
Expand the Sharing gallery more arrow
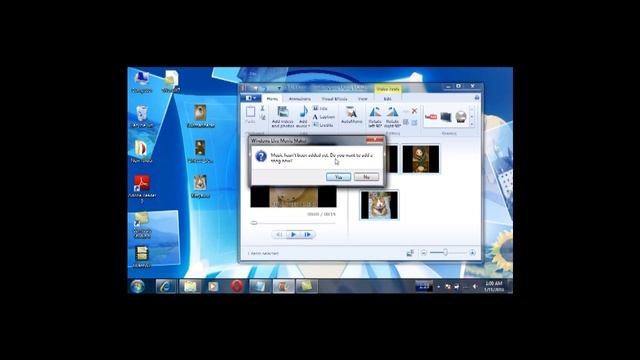[x=472, y=124]
